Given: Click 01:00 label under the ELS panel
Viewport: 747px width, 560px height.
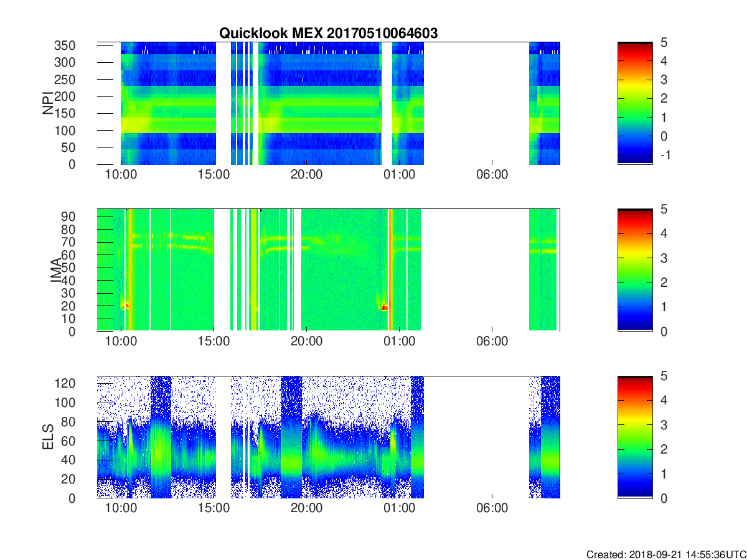Looking at the screenshot, I should pyautogui.click(x=399, y=508).
